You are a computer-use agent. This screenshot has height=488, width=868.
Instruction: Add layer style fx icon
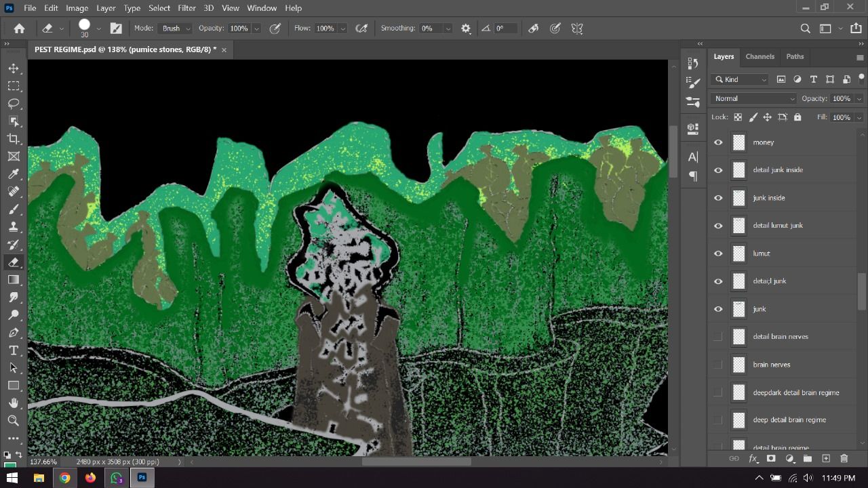click(753, 459)
